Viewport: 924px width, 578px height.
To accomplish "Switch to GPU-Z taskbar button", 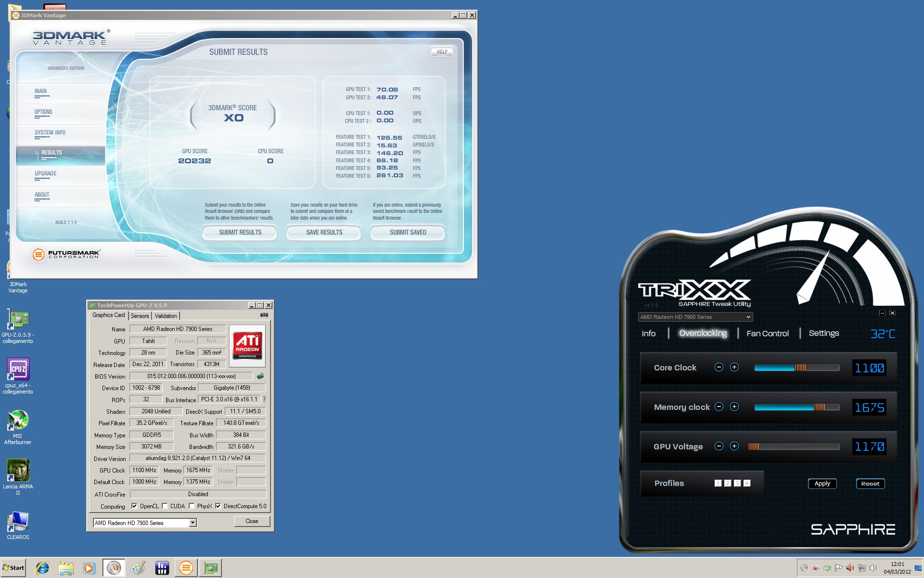I will point(210,568).
